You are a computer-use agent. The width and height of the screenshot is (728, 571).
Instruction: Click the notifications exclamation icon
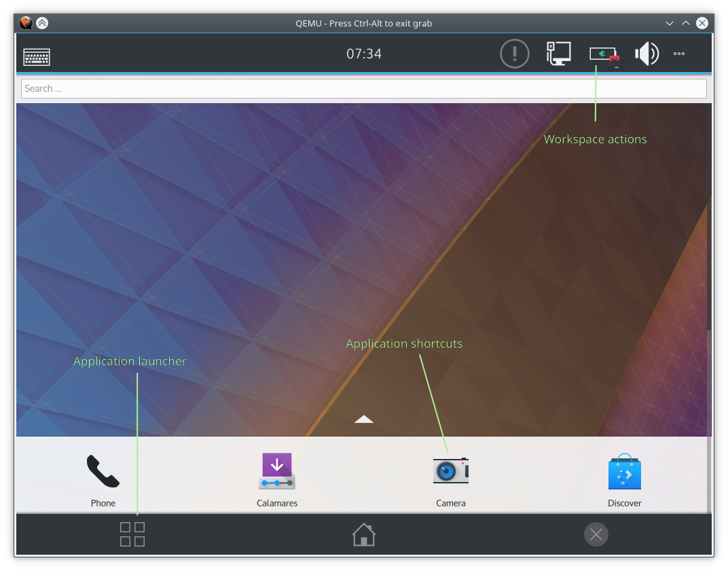pos(515,54)
